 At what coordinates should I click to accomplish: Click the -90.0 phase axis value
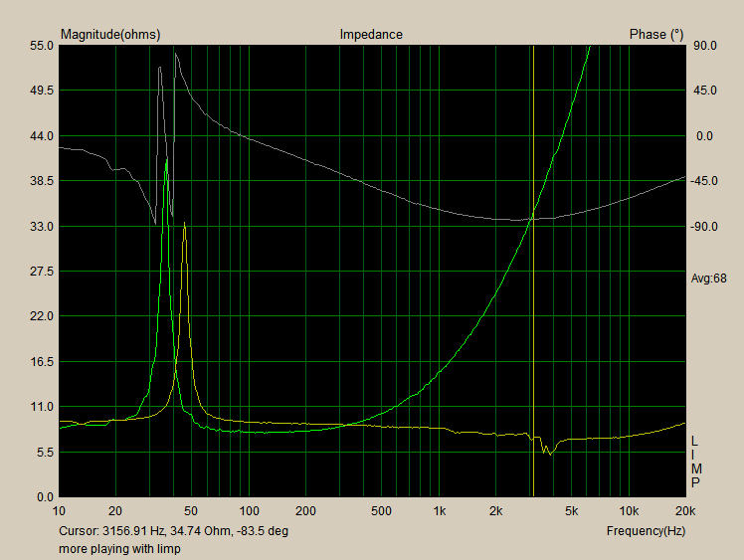coord(703,227)
